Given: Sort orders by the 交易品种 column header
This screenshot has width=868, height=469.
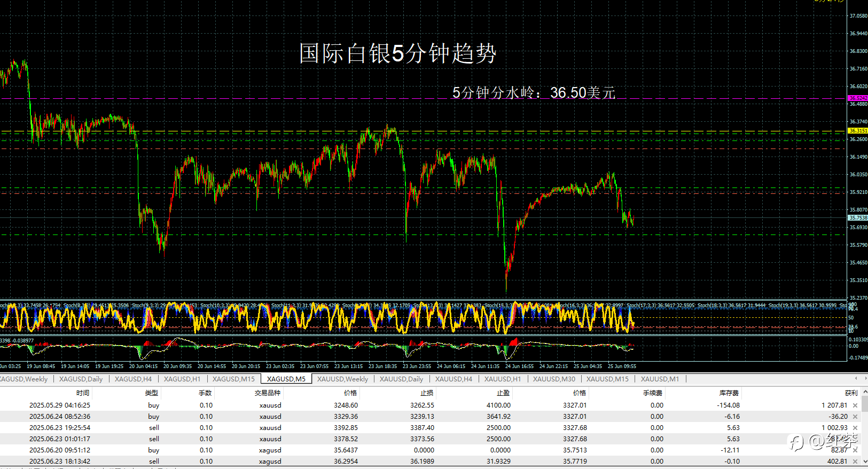Looking at the screenshot, I should click(268, 393).
